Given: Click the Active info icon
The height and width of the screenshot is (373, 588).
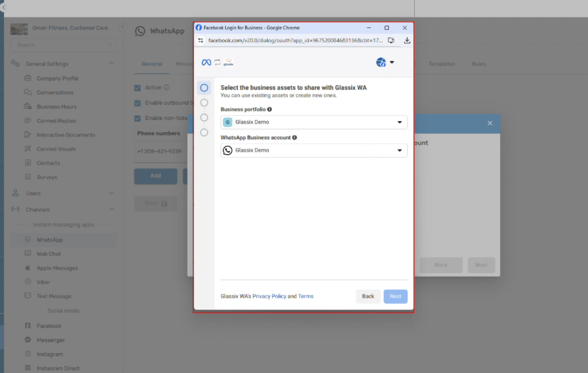Looking at the screenshot, I should pyautogui.click(x=166, y=87).
